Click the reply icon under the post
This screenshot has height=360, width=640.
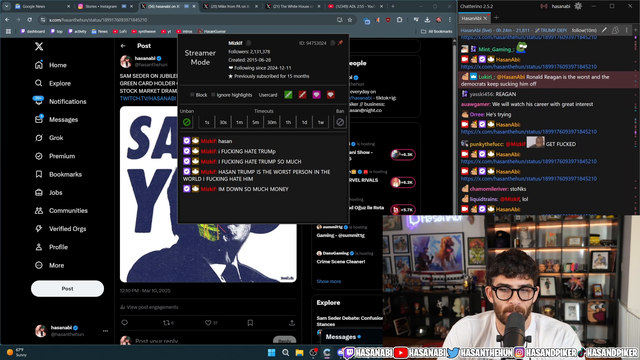(124, 322)
